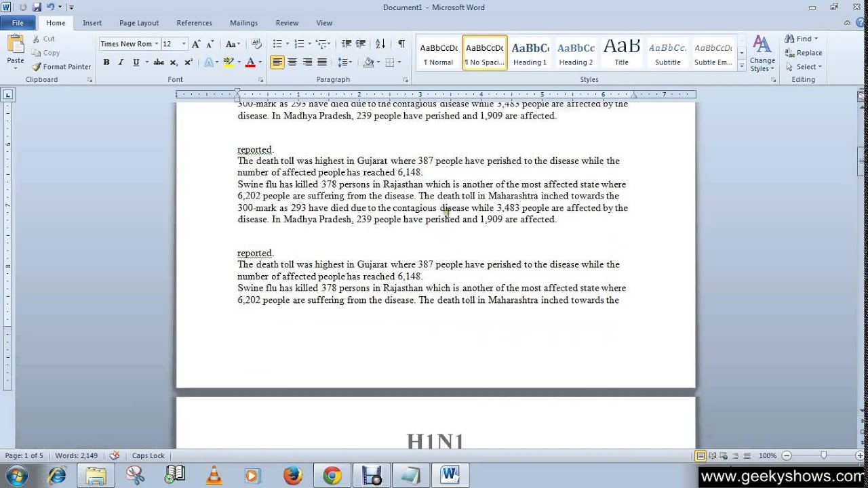
Task: Switch to Print Layout view
Action: point(701,456)
